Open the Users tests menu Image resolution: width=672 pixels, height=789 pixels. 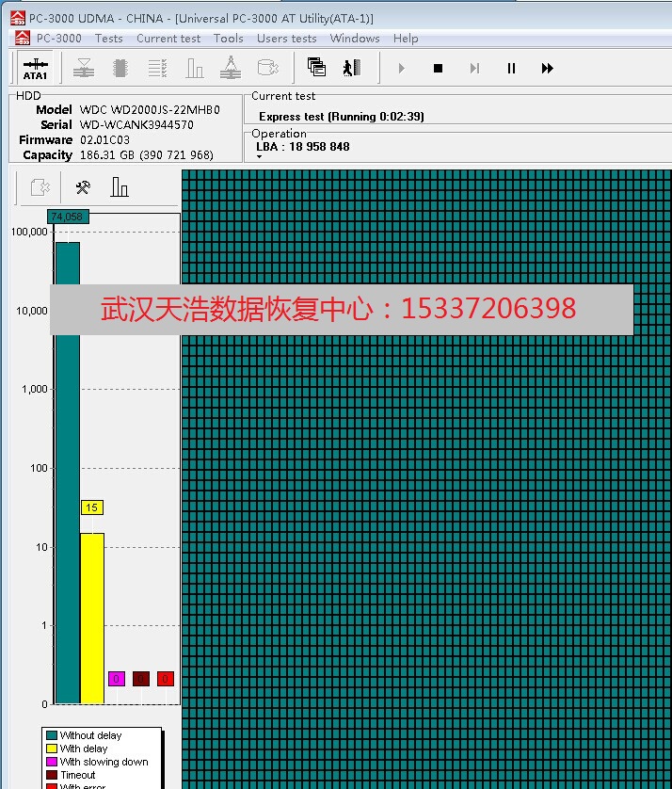coord(286,39)
